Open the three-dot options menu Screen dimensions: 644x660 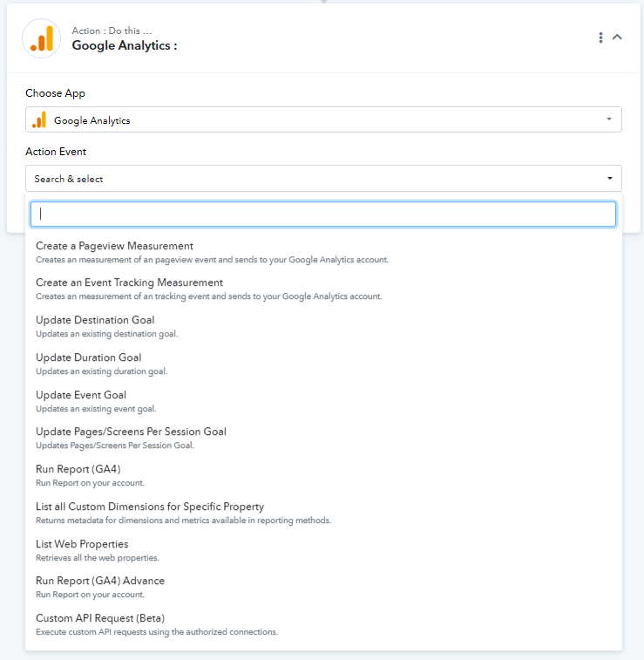(600, 37)
